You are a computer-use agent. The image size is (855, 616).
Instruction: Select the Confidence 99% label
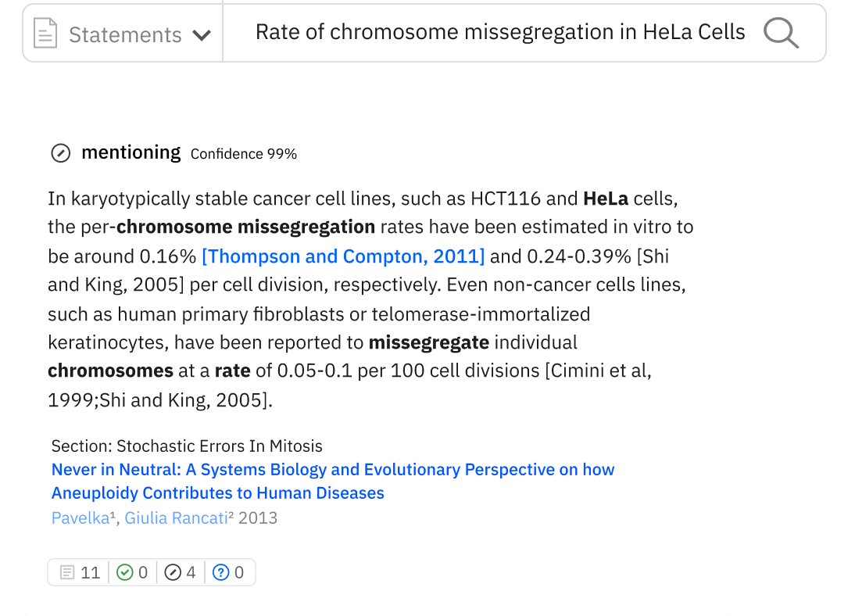(243, 154)
